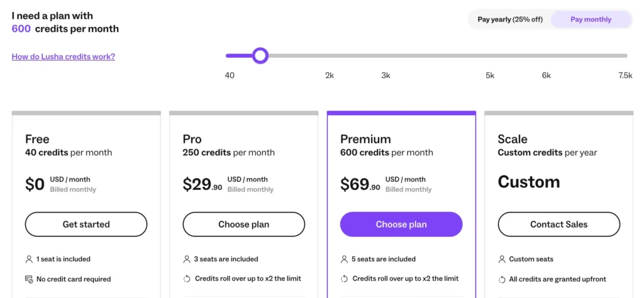
Task: Switch to Pay yearly billing
Action: [x=509, y=19]
